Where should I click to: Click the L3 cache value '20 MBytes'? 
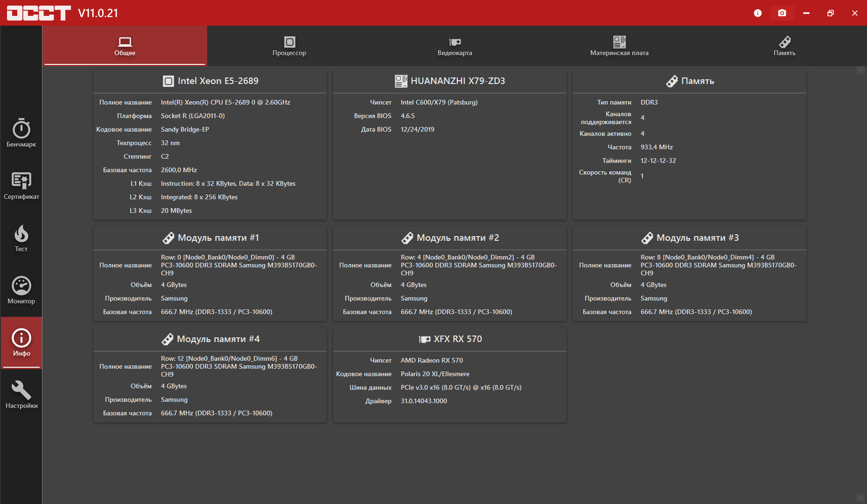(176, 210)
